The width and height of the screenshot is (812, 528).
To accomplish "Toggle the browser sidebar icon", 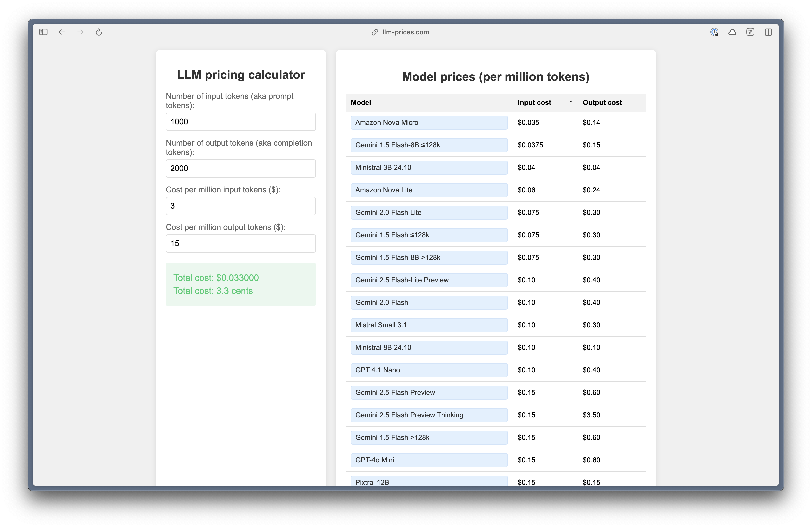I will (43, 32).
